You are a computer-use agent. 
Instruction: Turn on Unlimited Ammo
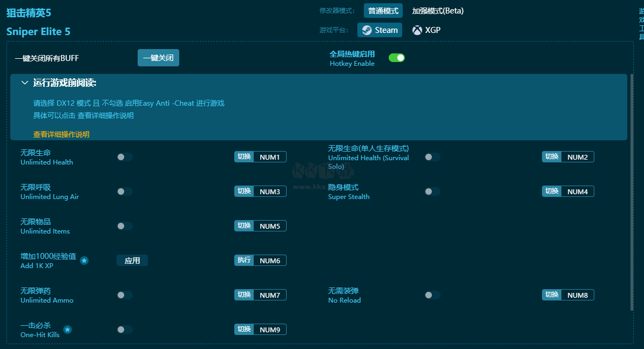[x=125, y=295]
